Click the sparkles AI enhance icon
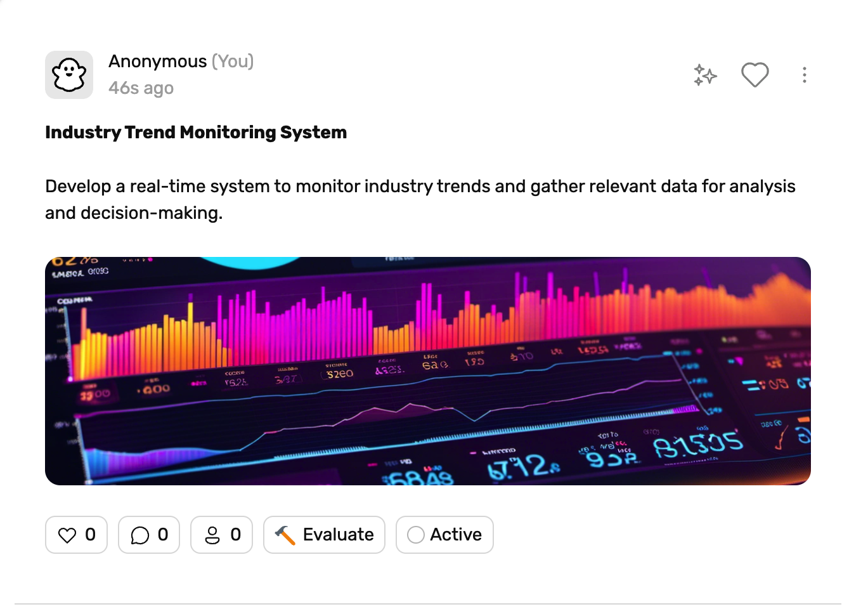Viewport: 868px width, 609px height. coord(704,75)
